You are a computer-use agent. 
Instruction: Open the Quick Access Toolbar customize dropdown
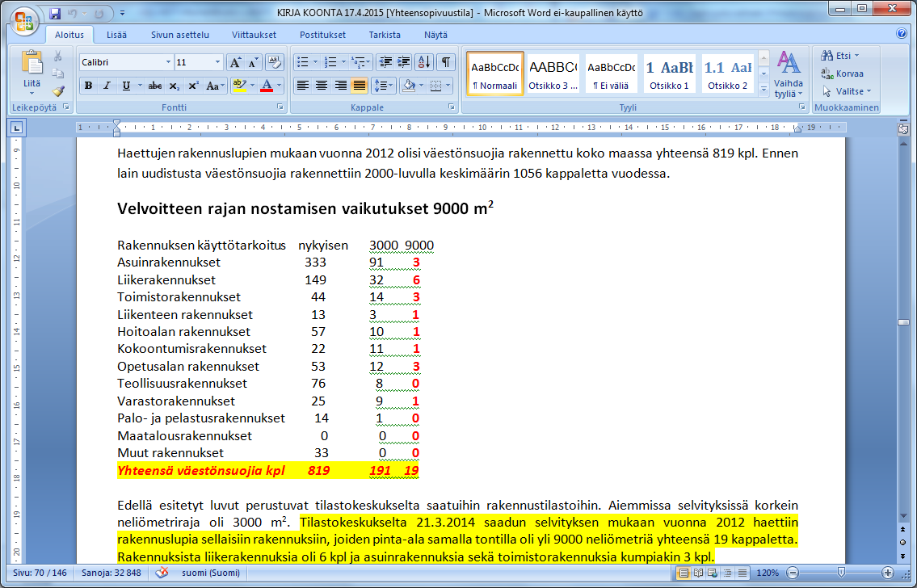(x=122, y=13)
